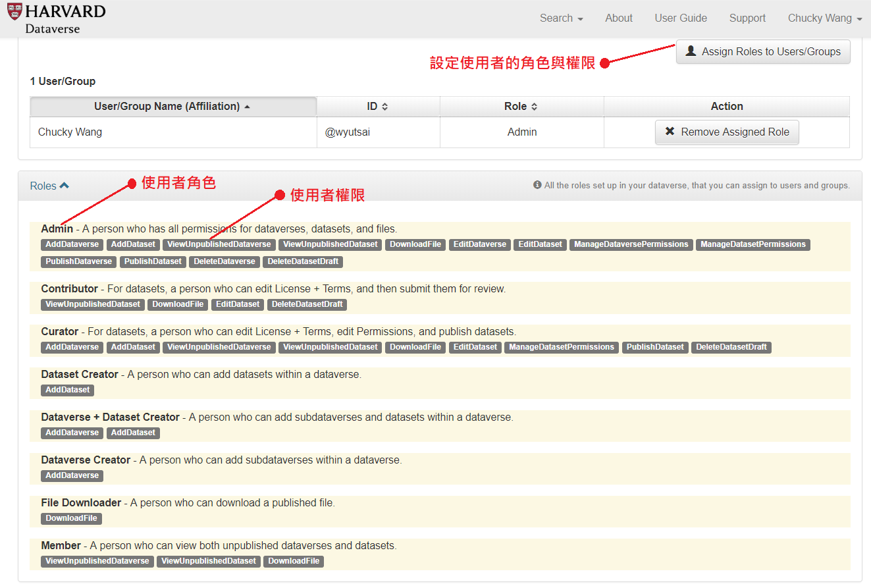Screen dimensions: 871x588
Task: Go to the About page
Action: 619,18
